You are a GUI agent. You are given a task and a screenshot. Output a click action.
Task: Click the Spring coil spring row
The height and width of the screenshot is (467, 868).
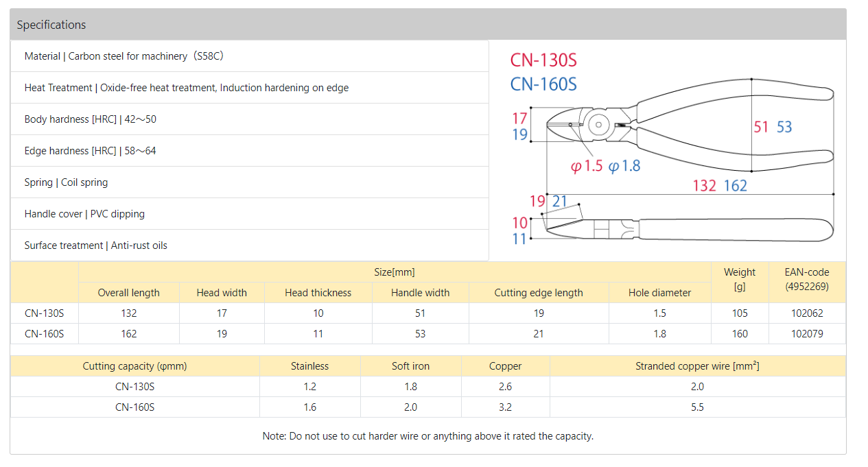pos(250,182)
